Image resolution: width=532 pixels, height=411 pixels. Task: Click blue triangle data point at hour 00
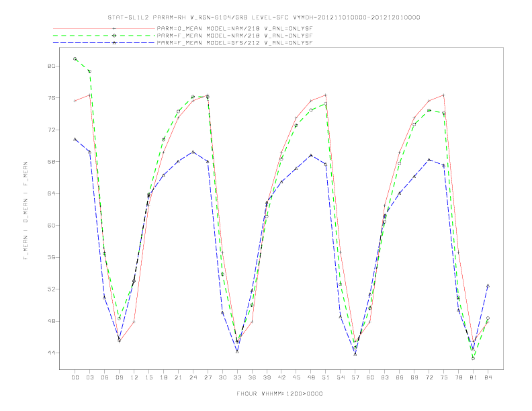pyautogui.click(x=75, y=139)
